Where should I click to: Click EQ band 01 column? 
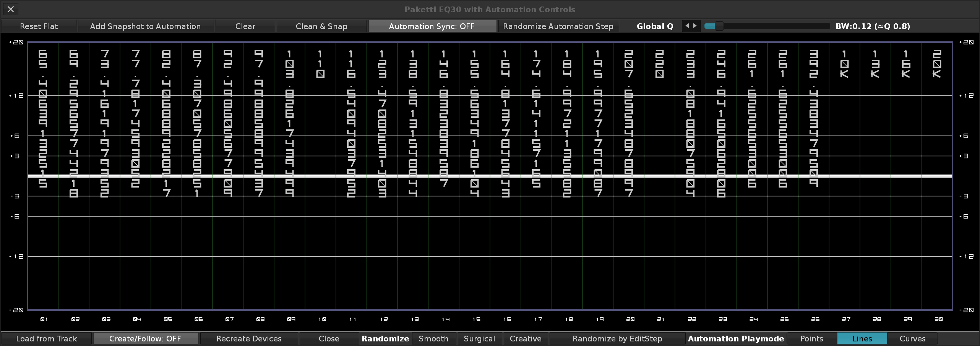(43, 176)
